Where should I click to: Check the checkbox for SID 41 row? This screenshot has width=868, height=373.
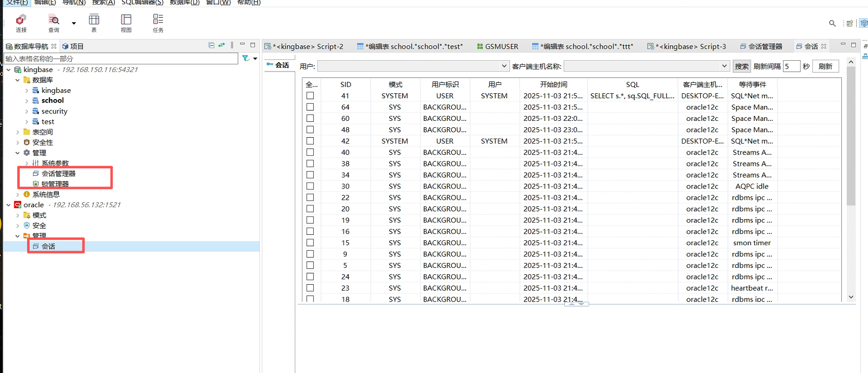click(310, 96)
